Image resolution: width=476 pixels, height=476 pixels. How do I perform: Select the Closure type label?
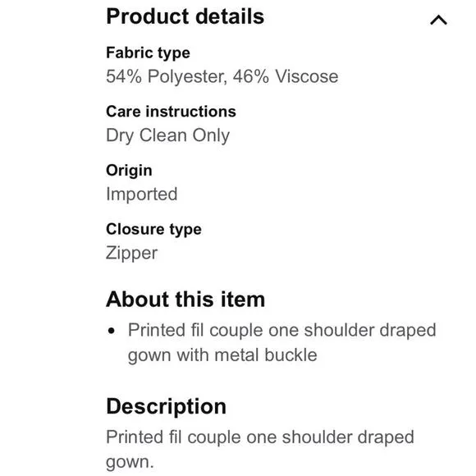point(153,230)
